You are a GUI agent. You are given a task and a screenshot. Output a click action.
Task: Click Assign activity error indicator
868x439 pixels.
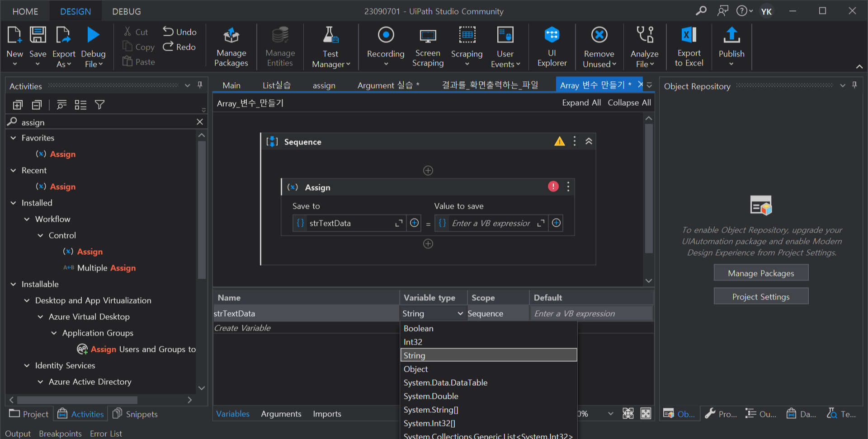(553, 187)
